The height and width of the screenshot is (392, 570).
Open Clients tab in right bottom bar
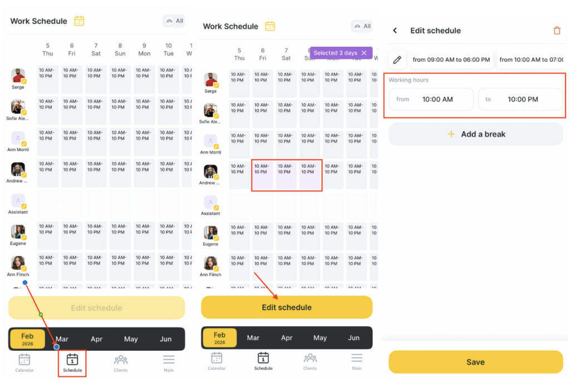point(310,361)
